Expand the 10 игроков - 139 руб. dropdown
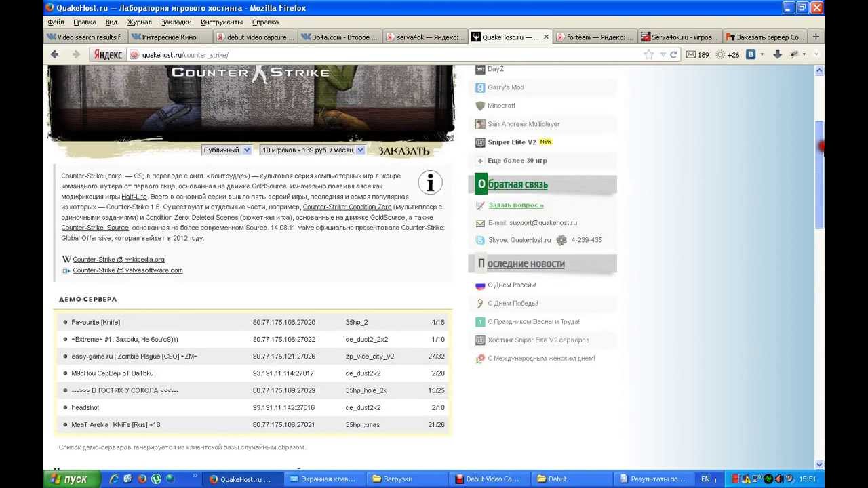868x488 pixels. (313, 150)
